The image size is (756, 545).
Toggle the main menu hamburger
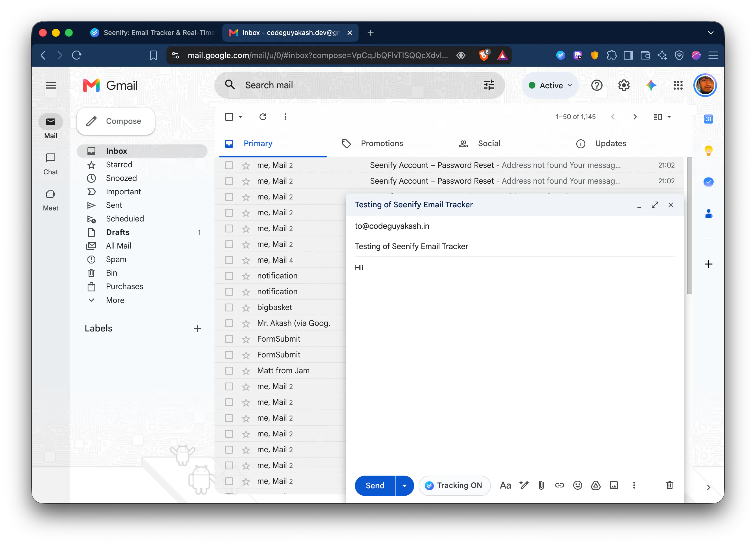(x=51, y=85)
